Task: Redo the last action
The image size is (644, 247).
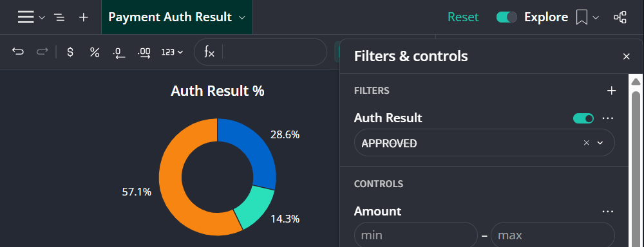Action: point(42,52)
